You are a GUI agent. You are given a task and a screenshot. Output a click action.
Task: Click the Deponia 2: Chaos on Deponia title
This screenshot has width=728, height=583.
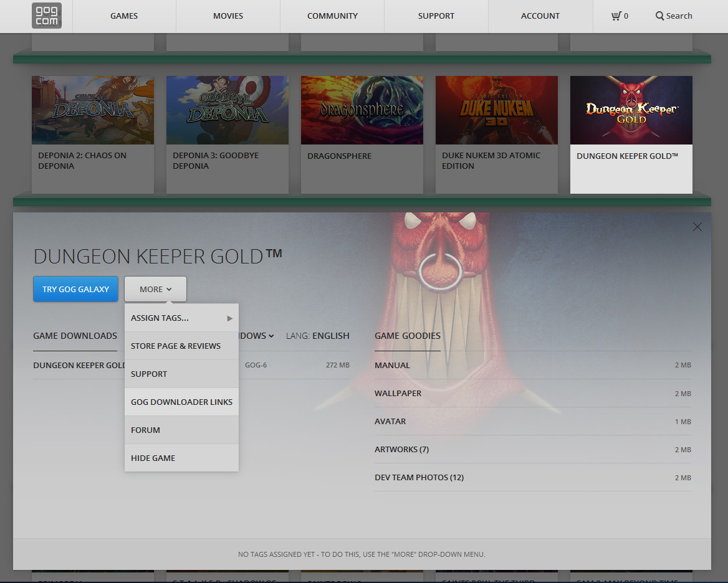tap(82, 161)
